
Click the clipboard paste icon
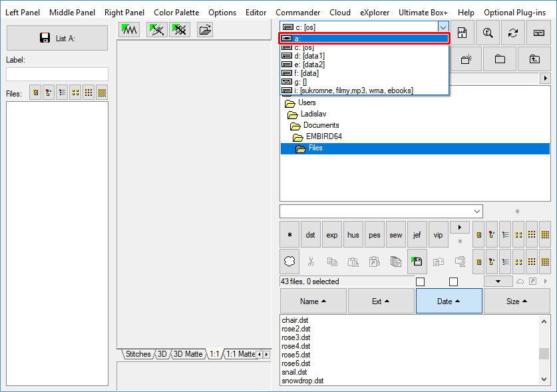click(353, 262)
